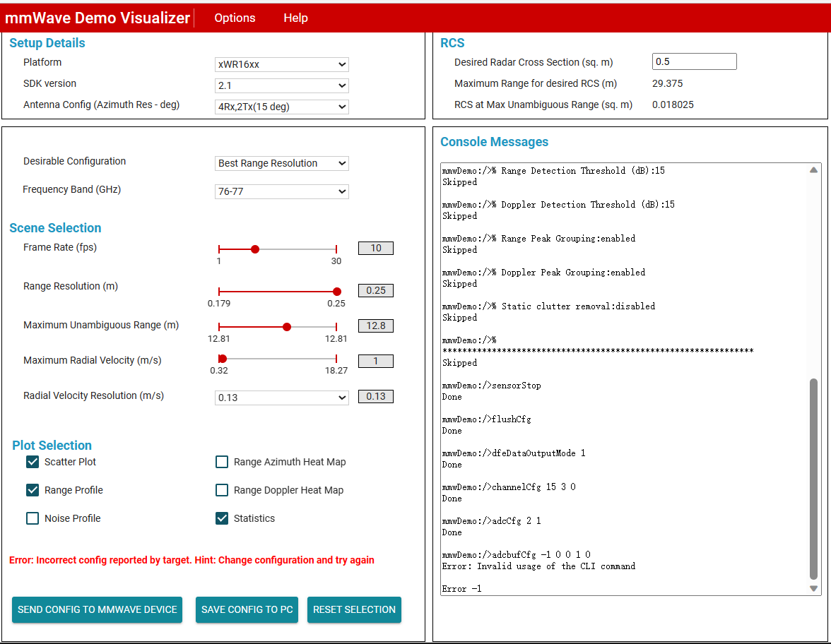The image size is (831, 644).
Task: Click the Frame Rate slider handle
Action: pos(255,249)
